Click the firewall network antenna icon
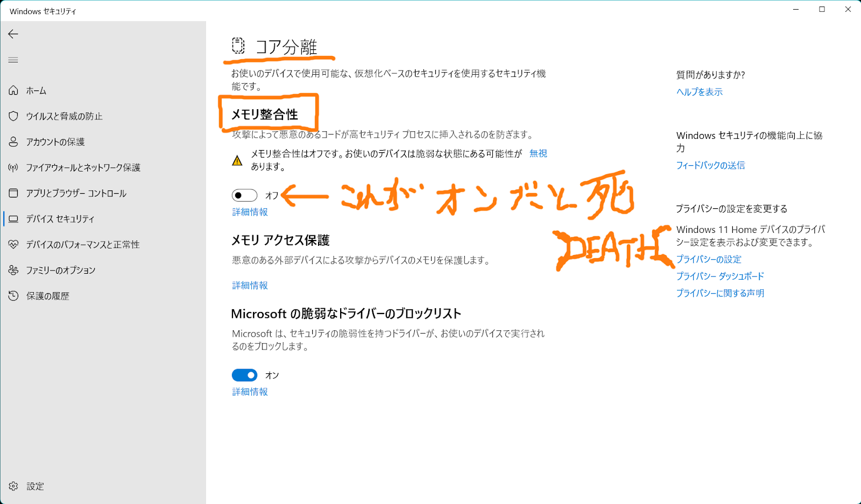 pyautogui.click(x=13, y=167)
